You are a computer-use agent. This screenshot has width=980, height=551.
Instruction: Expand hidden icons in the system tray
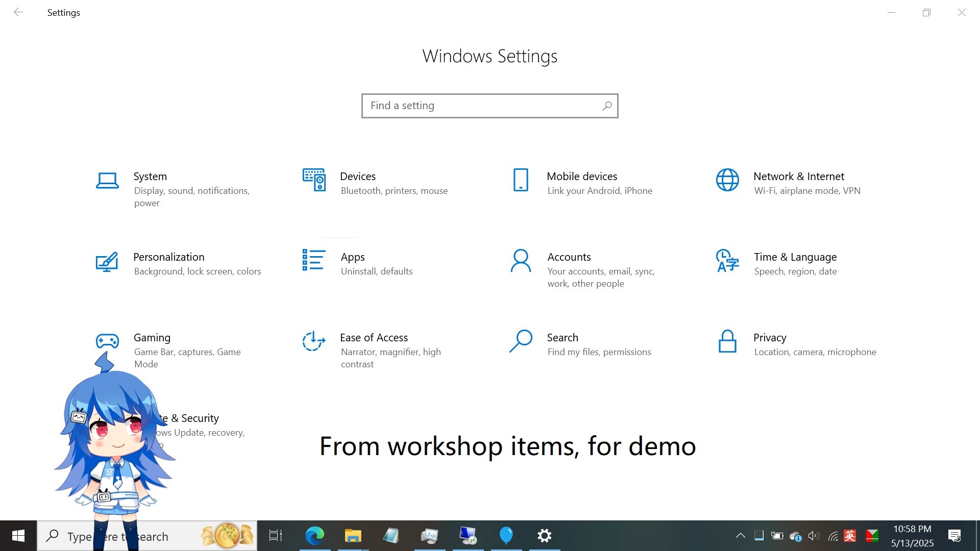pos(741,536)
